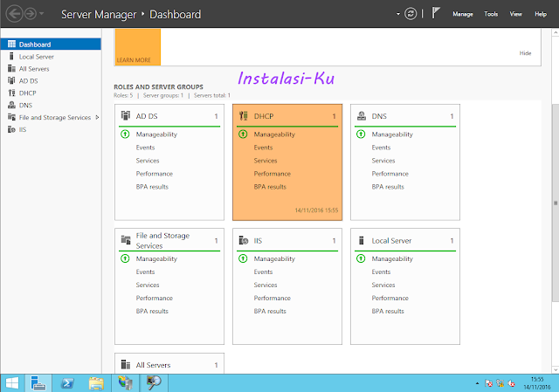Image resolution: width=559 pixels, height=392 pixels.
Task: Select AD DS in the sidebar
Action: 51,81
